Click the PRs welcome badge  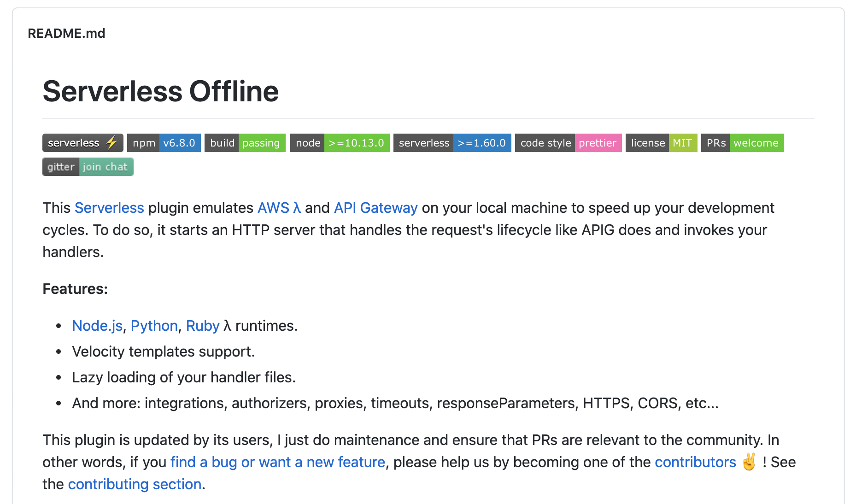point(742,143)
